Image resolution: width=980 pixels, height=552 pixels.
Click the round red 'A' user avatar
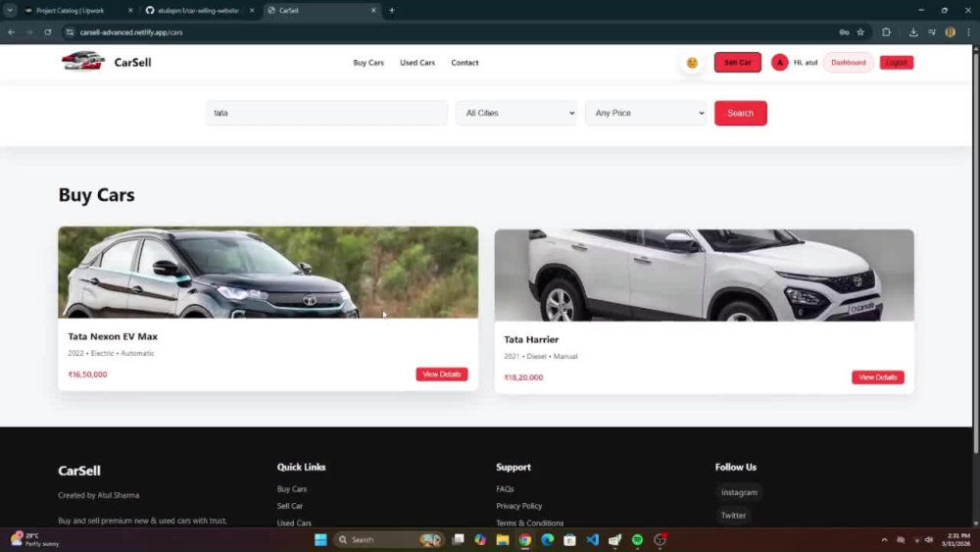779,63
